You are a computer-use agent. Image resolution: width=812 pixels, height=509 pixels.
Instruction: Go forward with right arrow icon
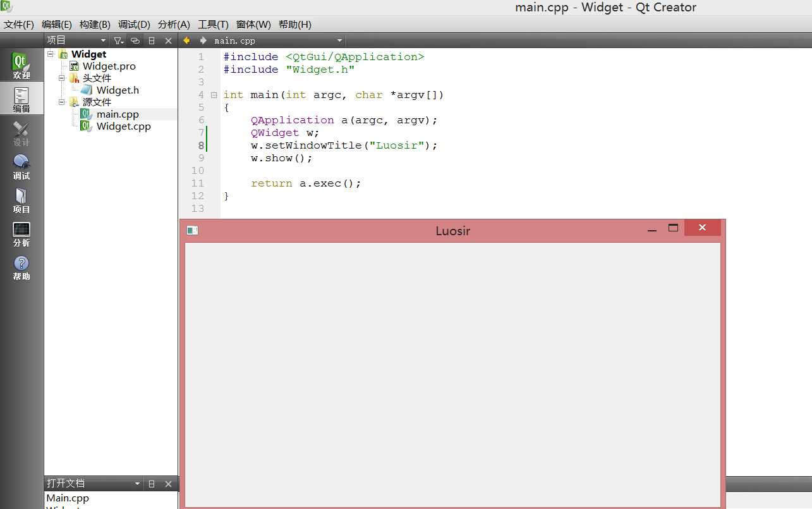(203, 40)
